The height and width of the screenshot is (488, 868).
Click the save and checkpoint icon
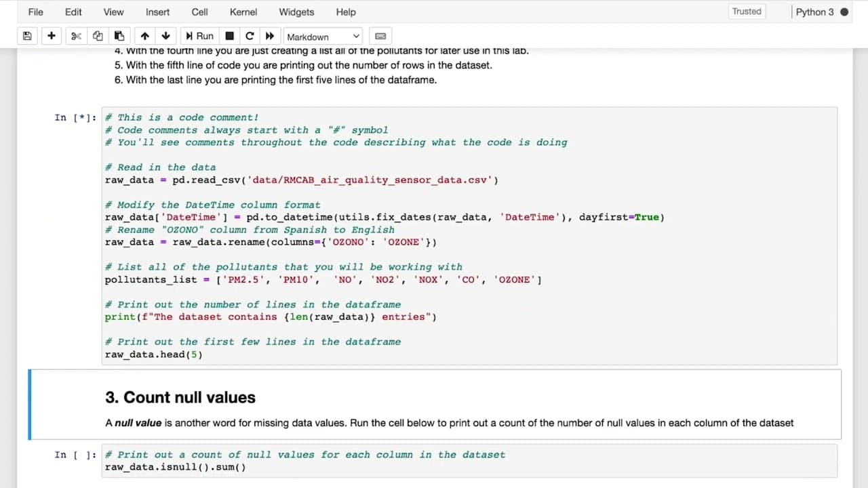point(27,36)
